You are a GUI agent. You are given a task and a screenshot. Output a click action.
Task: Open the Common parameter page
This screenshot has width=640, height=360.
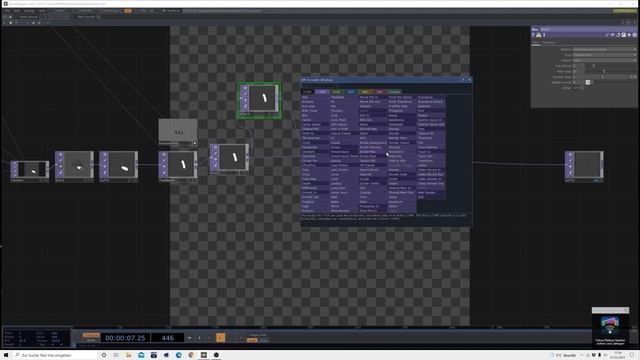[549, 43]
